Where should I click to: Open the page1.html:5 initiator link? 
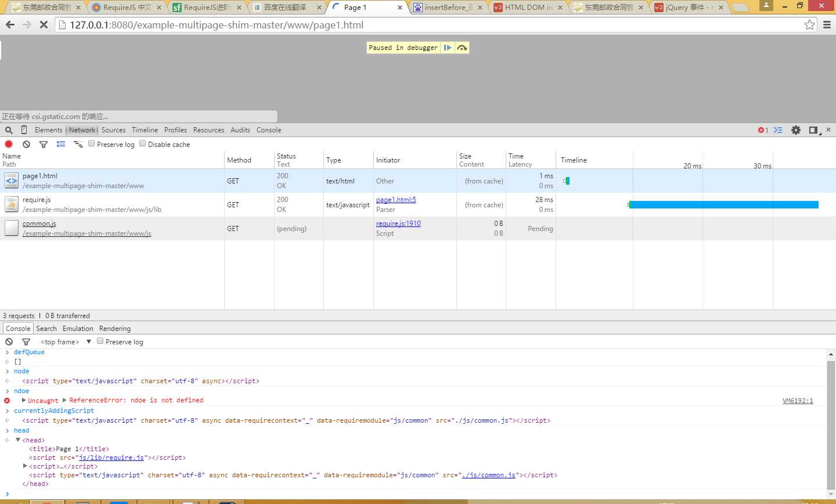point(396,200)
